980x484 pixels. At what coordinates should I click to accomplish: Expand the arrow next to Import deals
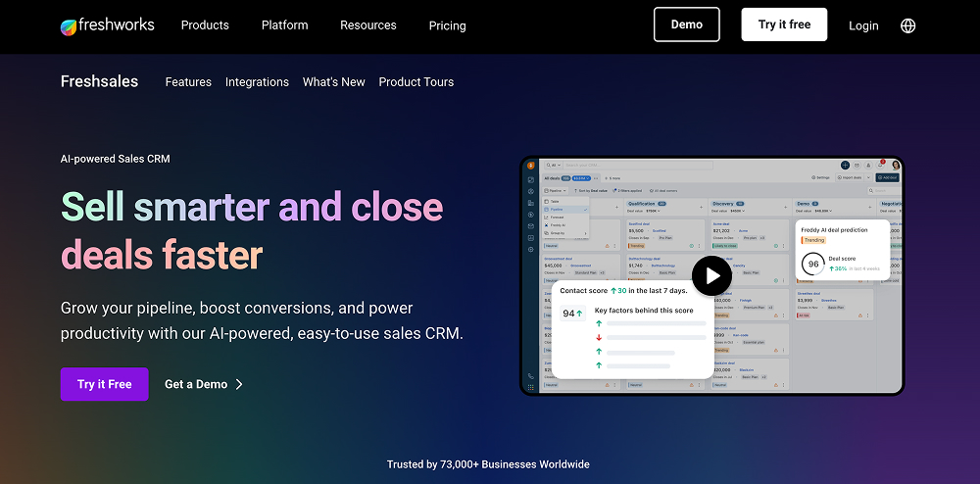pos(868,178)
